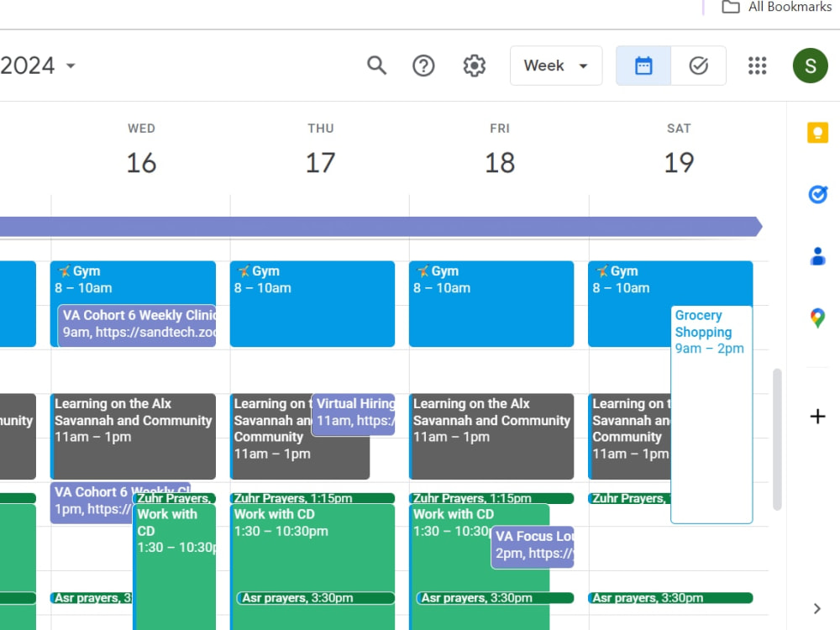Open VA Focus 2pm event
Screen dimensions: 840x630
click(533, 547)
